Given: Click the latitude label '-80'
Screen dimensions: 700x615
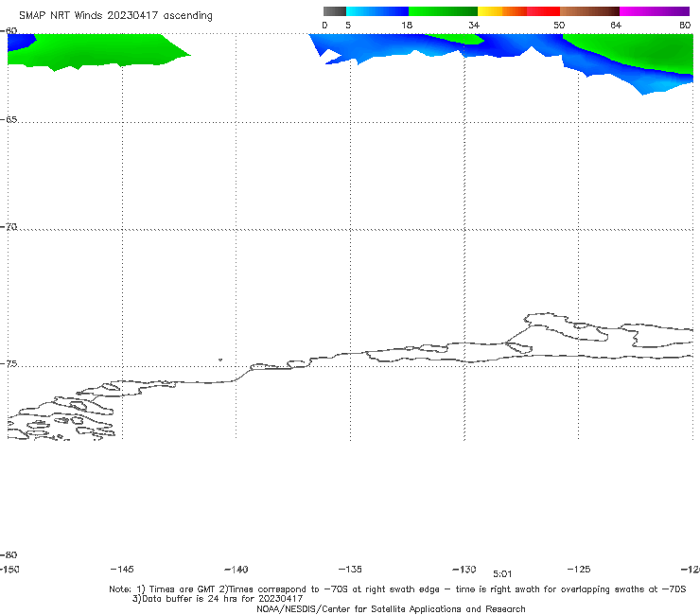Looking at the screenshot, I should click(x=9, y=554).
